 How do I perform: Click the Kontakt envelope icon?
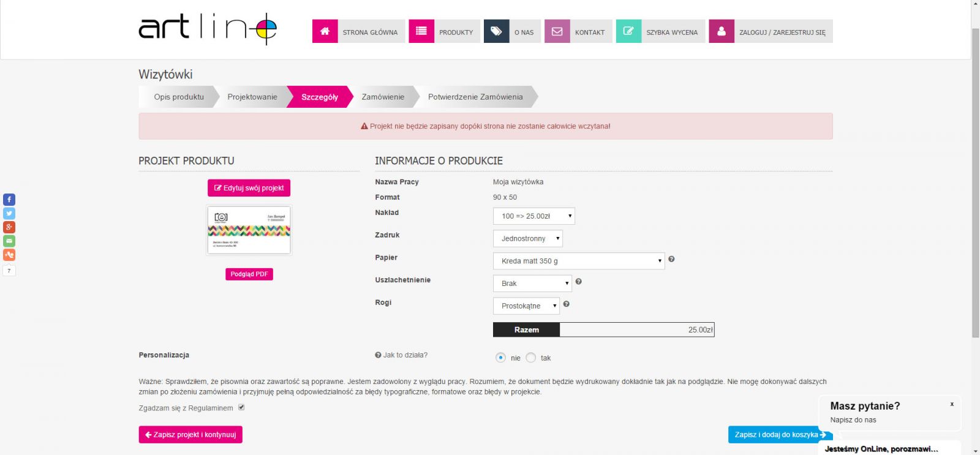pyautogui.click(x=557, y=32)
